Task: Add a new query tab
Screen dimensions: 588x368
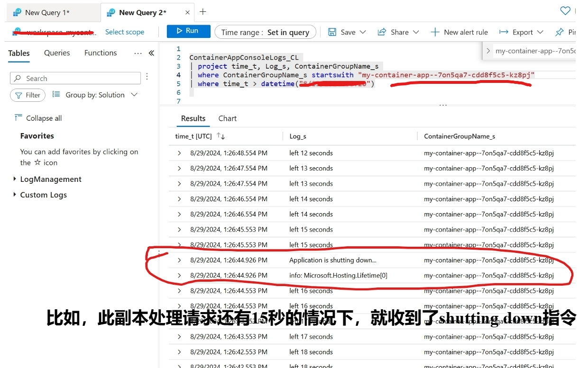Action: (x=203, y=12)
